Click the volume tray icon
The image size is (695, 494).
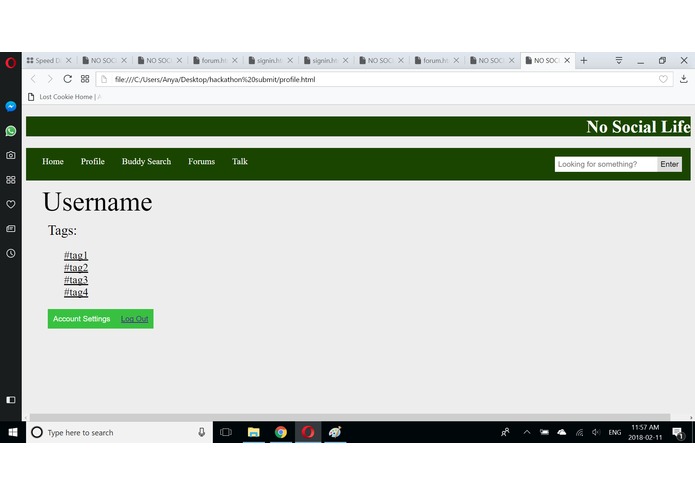pyautogui.click(x=596, y=432)
